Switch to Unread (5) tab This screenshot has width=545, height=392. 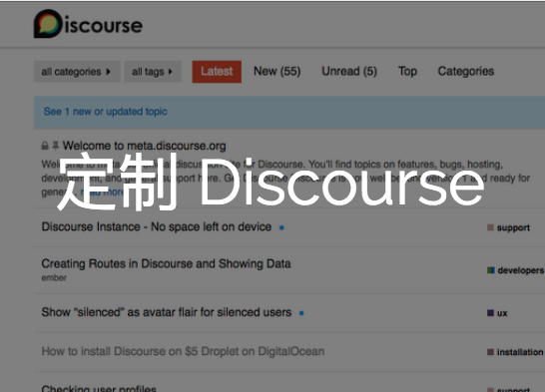tap(349, 71)
